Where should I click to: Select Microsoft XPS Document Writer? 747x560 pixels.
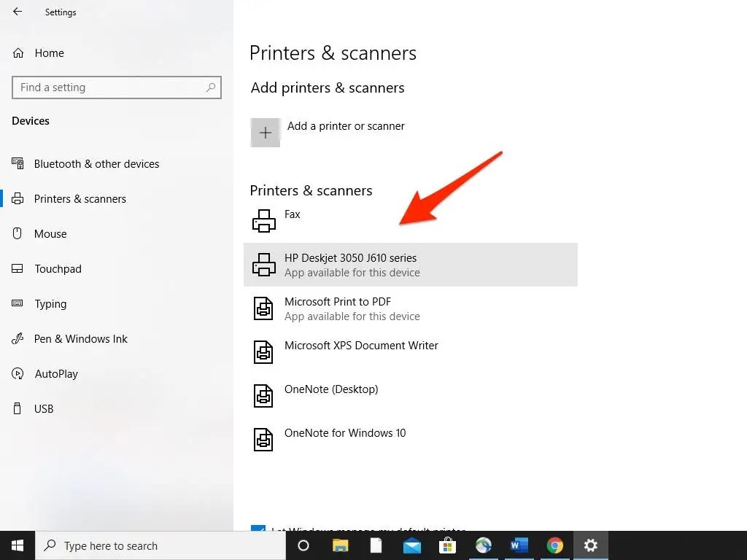(x=410, y=352)
